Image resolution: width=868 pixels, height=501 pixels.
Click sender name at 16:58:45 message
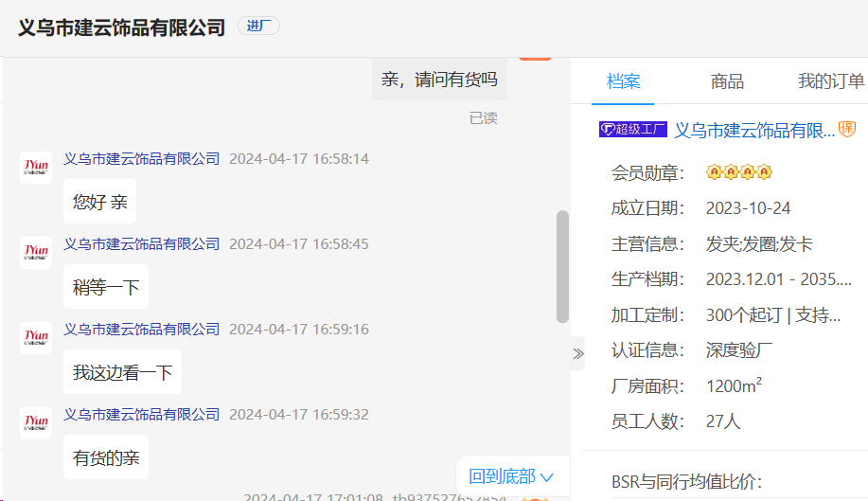(x=142, y=244)
